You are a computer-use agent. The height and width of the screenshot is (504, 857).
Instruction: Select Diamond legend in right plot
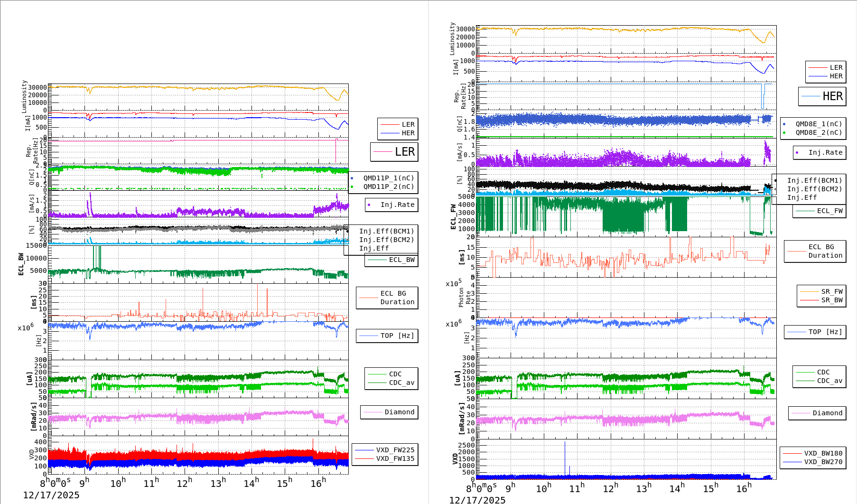(817, 413)
